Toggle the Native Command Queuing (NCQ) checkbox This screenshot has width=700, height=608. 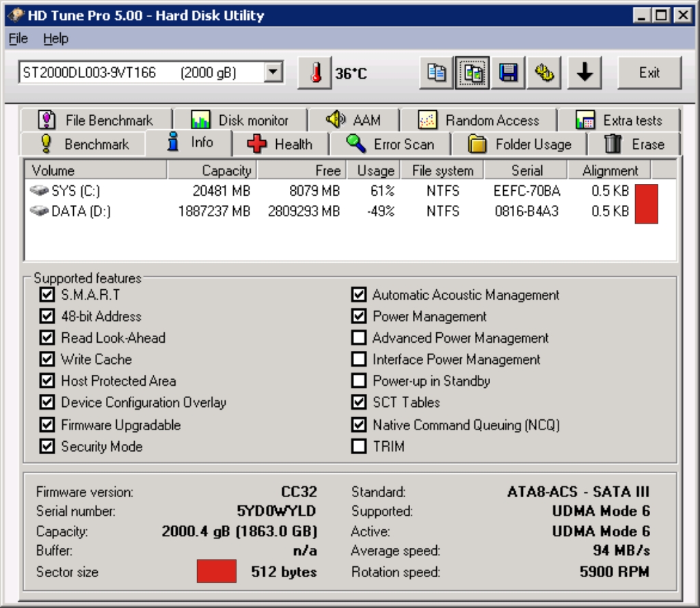pyautogui.click(x=359, y=424)
